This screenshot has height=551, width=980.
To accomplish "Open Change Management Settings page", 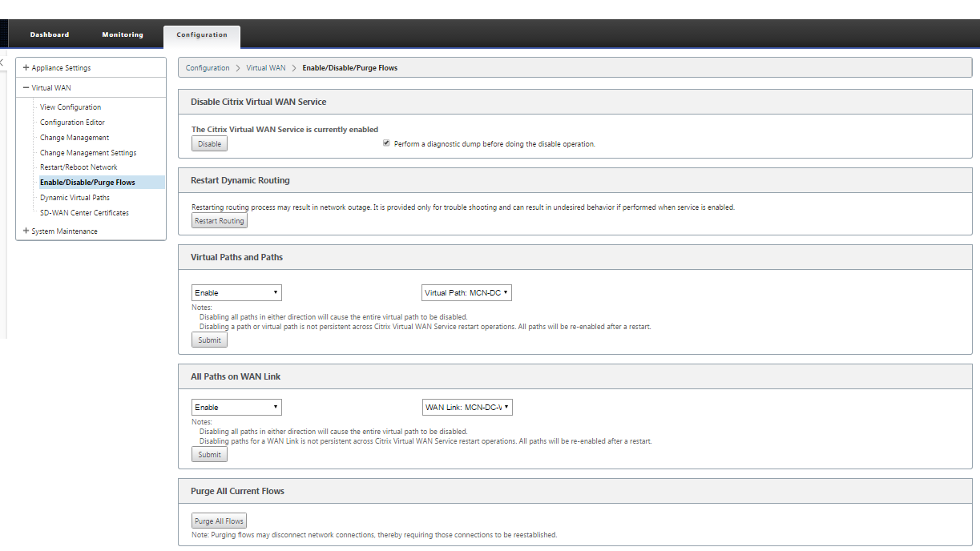I will 88,153.
